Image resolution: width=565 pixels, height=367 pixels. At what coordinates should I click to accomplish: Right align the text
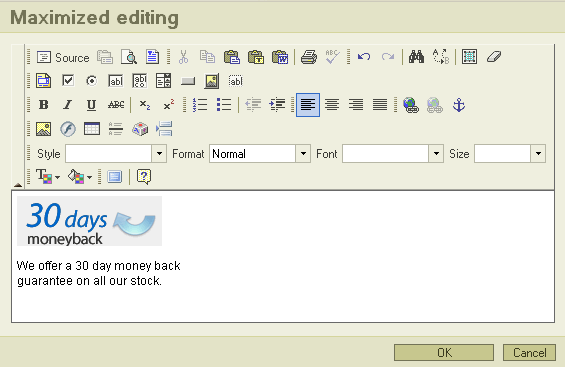pos(356,105)
